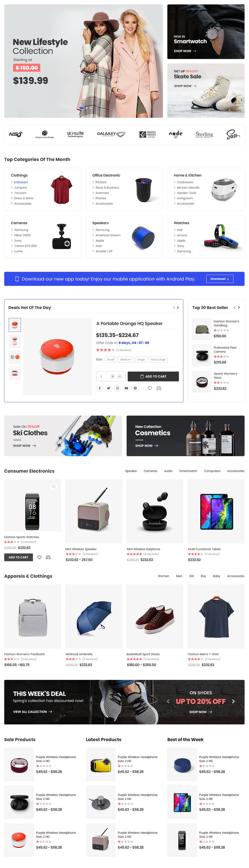This screenshot has width=249, height=868.
Task: Go to next Deals Hot slide
Action: (x=178, y=308)
